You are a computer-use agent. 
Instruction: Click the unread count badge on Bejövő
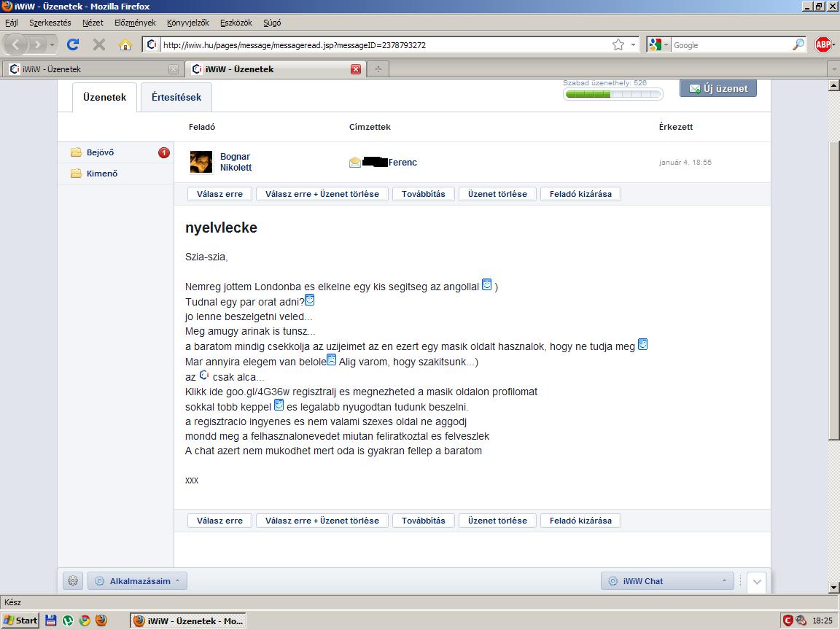(x=164, y=152)
